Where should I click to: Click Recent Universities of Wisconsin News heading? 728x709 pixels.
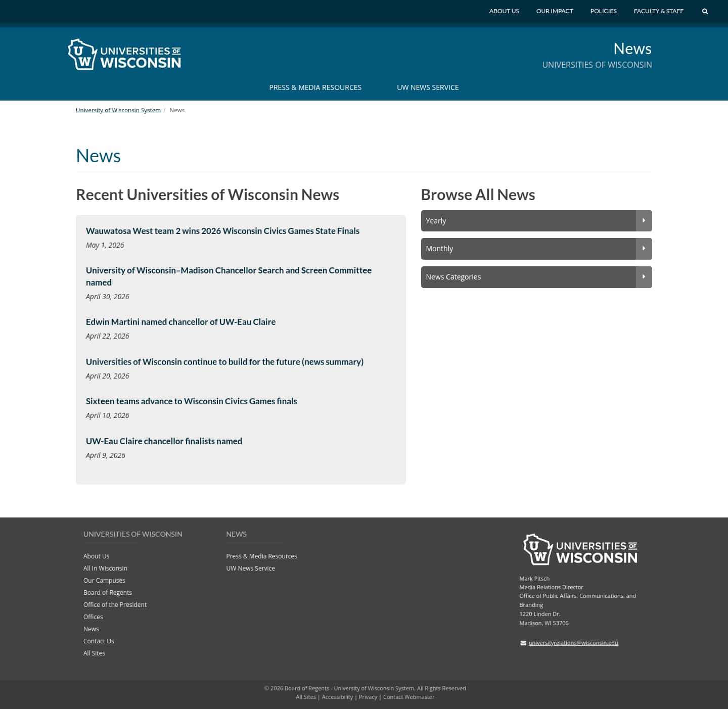(207, 195)
